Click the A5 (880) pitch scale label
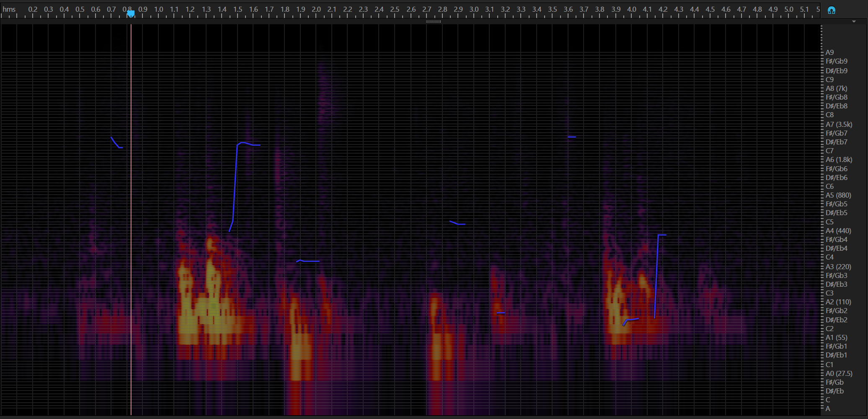The image size is (868, 419). coord(838,195)
